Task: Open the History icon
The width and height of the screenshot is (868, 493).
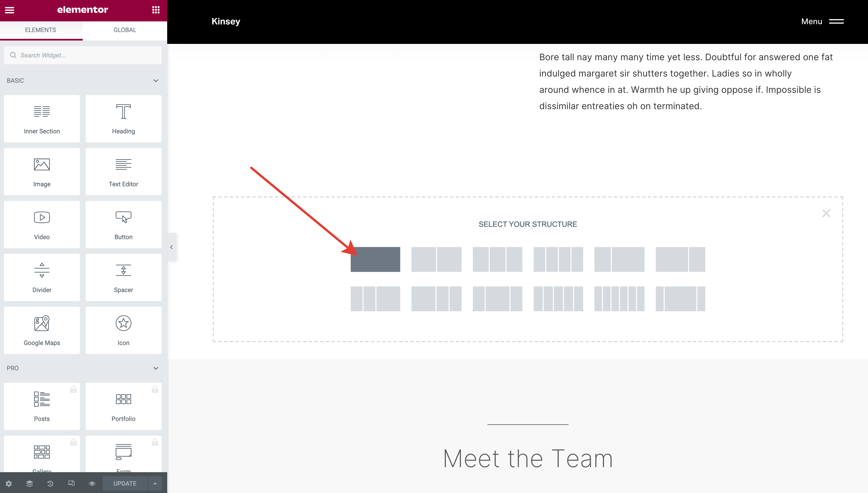Action: 50,483
